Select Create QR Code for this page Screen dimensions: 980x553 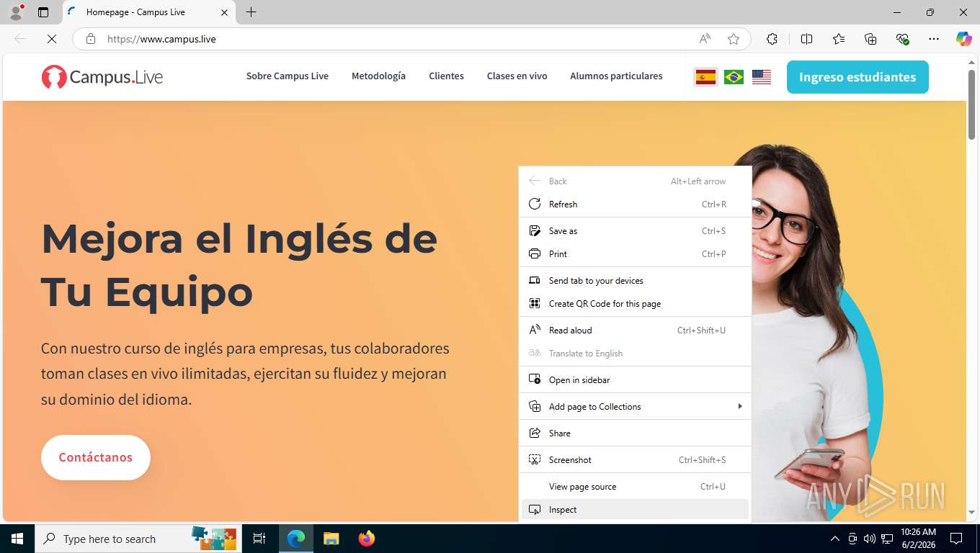coord(635,303)
